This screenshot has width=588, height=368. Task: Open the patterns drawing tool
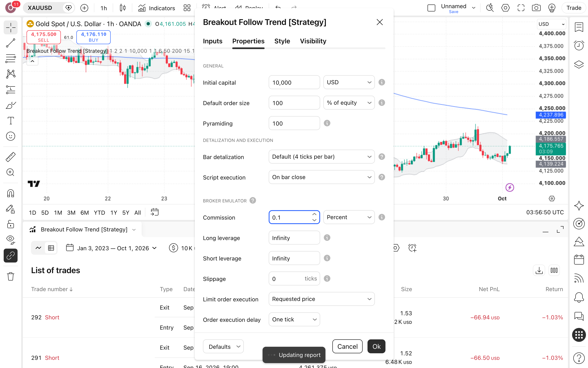click(11, 74)
